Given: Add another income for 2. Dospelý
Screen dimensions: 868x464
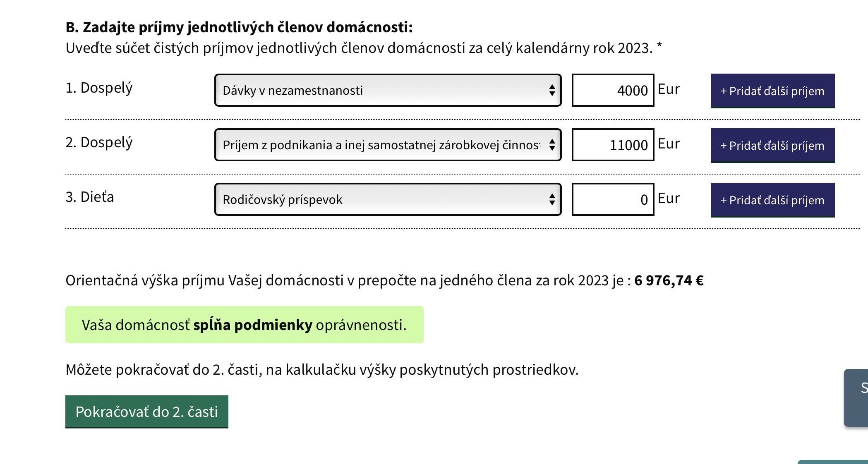Looking at the screenshot, I should pyautogui.click(x=772, y=146).
